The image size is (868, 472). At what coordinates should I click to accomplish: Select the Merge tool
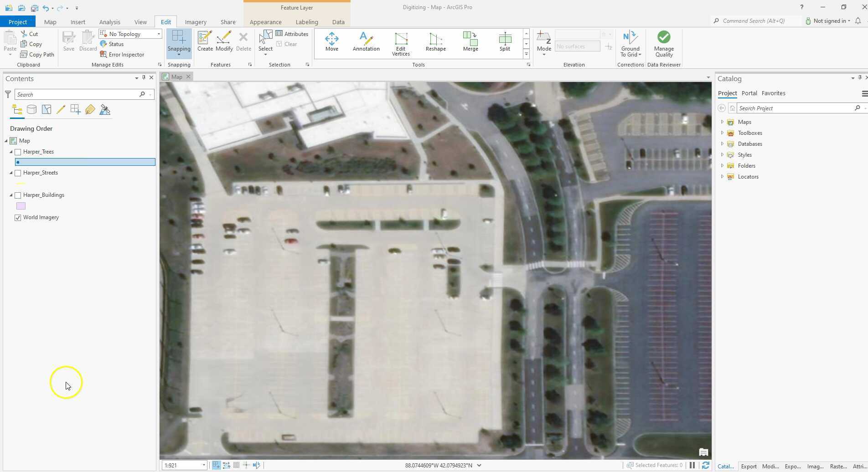[x=470, y=41]
